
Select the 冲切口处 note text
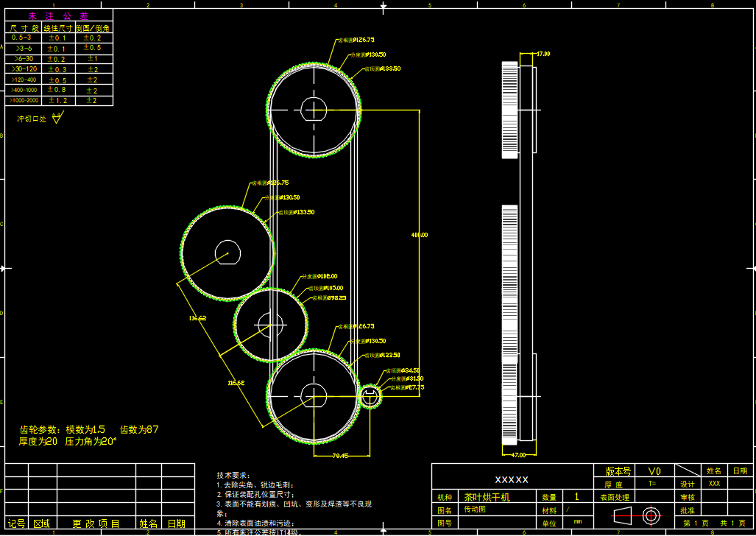click(32, 119)
